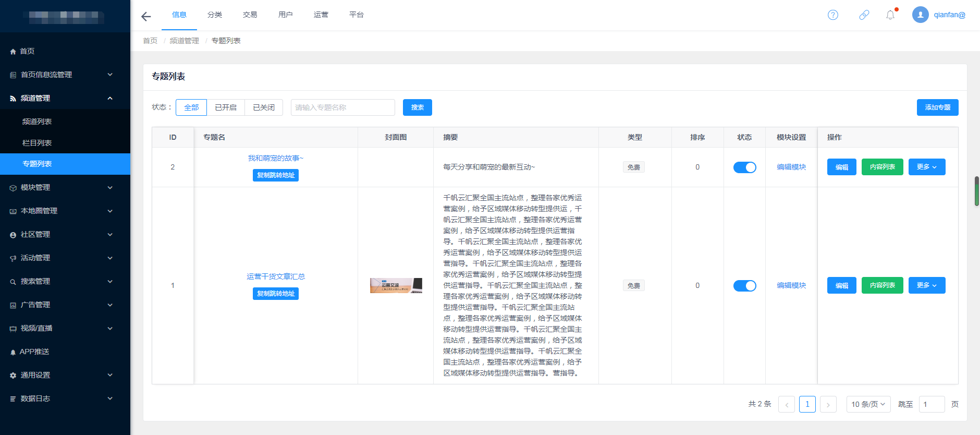Click the 频道管理 RSS icon
The height and width of the screenshot is (435, 980).
tap(13, 99)
